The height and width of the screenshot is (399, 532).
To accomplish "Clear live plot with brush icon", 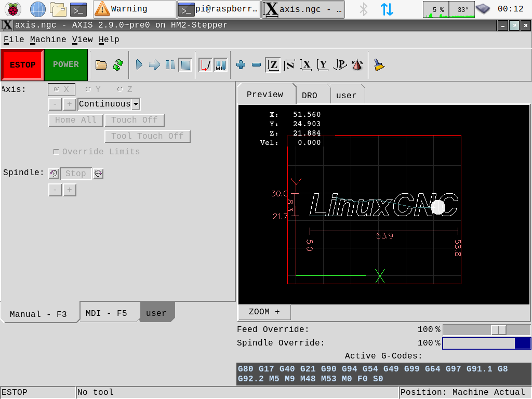I will 379,65.
